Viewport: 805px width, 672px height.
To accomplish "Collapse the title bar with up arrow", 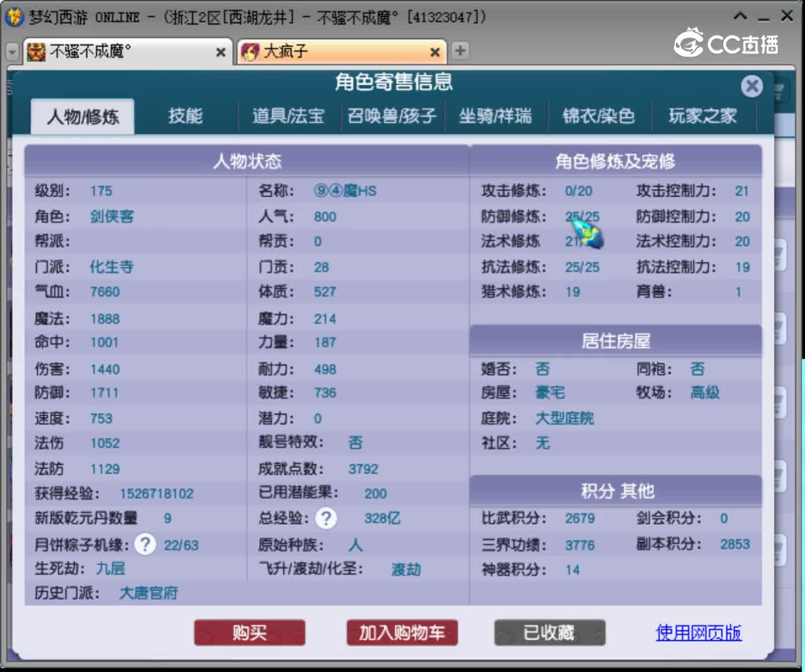I will coord(740,16).
